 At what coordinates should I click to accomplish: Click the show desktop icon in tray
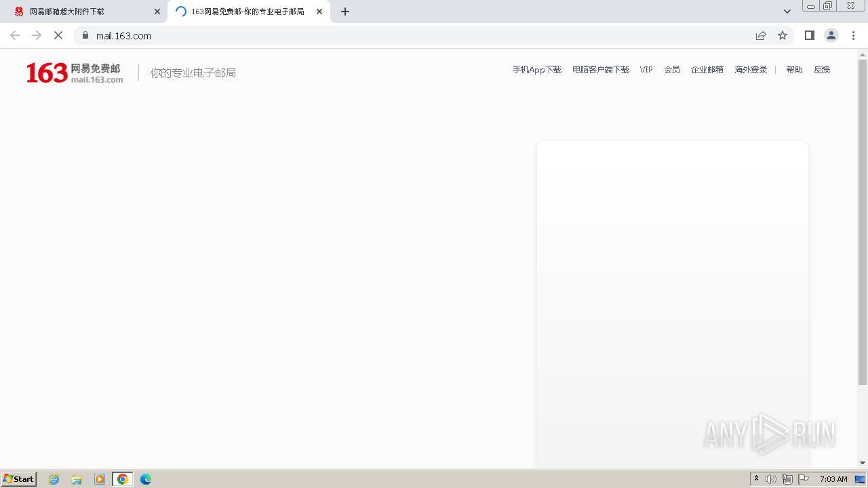coord(861,479)
